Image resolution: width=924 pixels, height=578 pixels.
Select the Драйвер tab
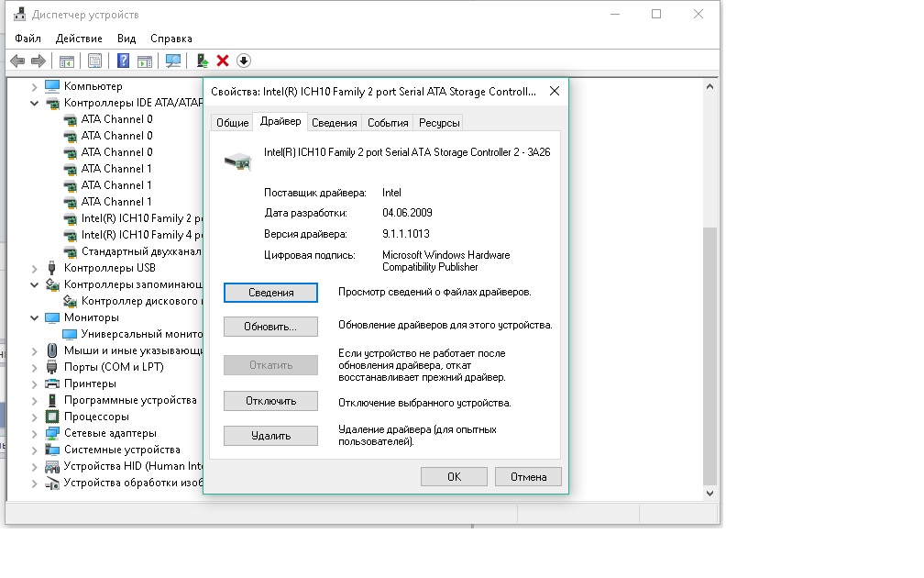[x=280, y=121]
